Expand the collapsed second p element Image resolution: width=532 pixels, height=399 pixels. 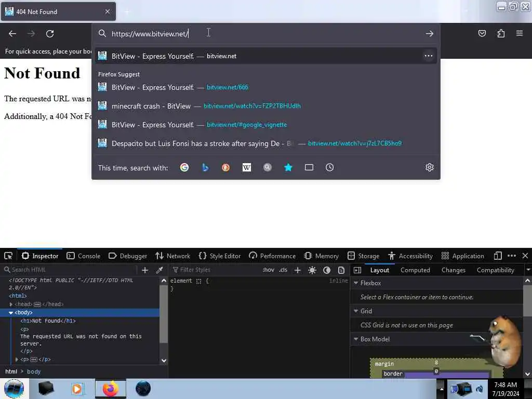17,360
